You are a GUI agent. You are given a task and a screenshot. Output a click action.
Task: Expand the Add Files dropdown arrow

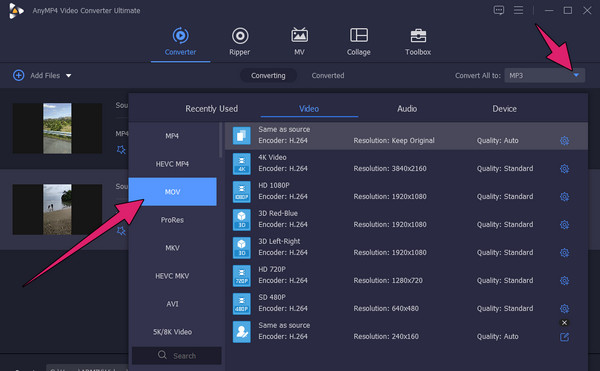click(68, 76)
